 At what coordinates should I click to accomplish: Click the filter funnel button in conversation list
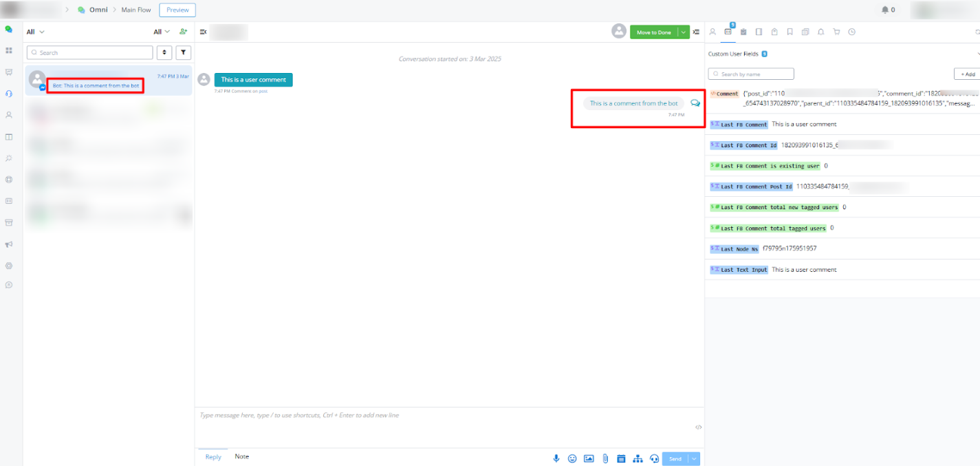pyautogui.click(x=184, y=52)
